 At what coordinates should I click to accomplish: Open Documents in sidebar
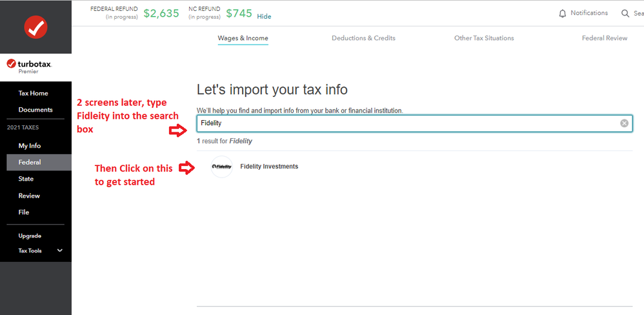35,110
